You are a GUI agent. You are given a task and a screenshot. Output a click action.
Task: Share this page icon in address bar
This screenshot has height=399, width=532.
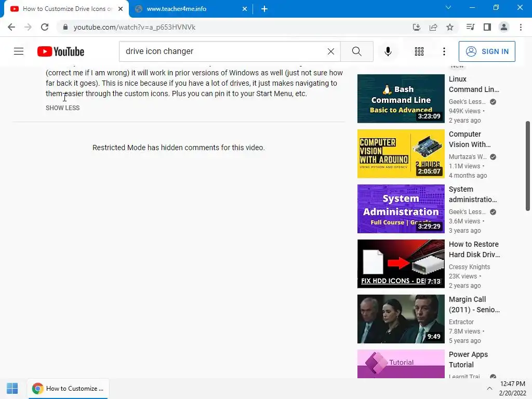point(433,27)
